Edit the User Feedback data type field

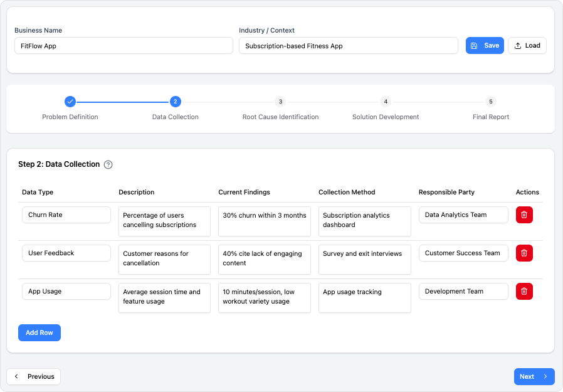pyautogui.click(x=66, y=253)
